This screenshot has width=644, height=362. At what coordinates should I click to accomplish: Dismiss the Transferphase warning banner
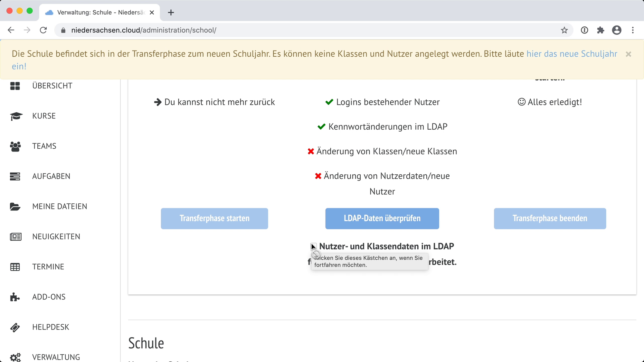pyautogui.click(x=628, y=54)
